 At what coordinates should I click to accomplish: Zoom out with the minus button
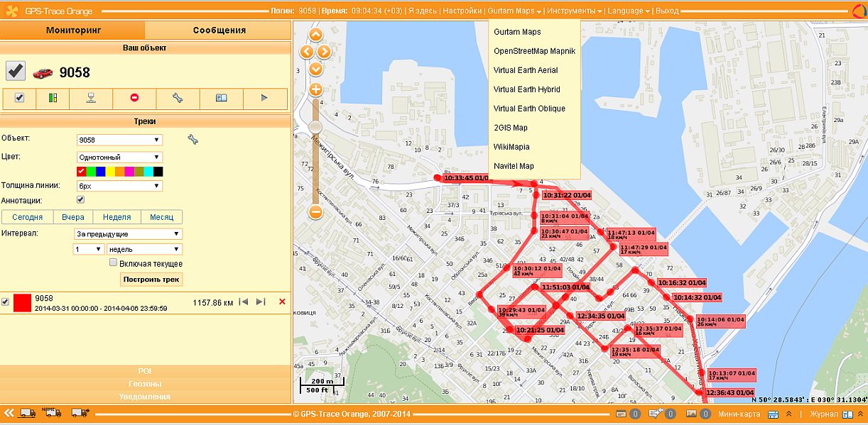click(316, 211)
